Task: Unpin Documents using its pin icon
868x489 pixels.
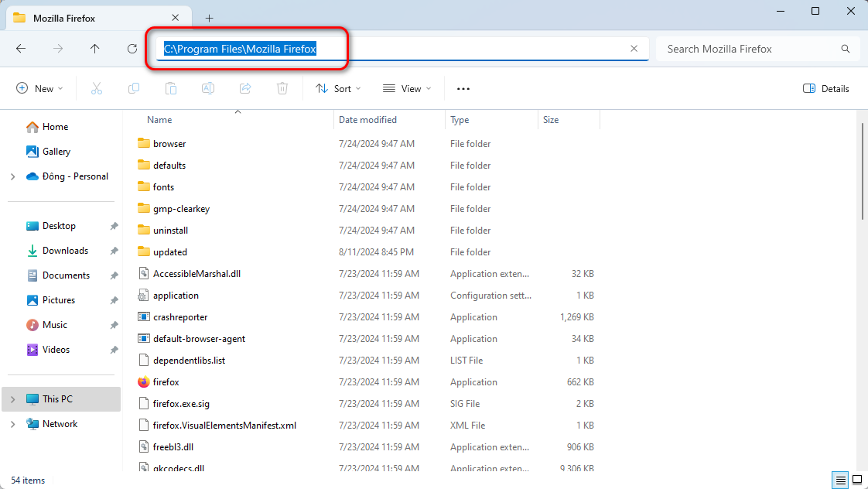Action: click(114, 275)
